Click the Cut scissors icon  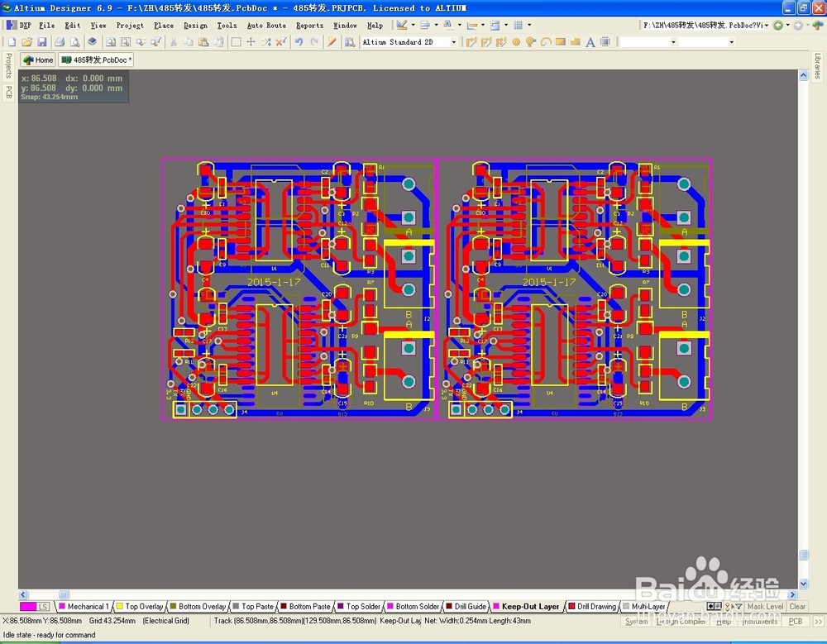point(173,41)
